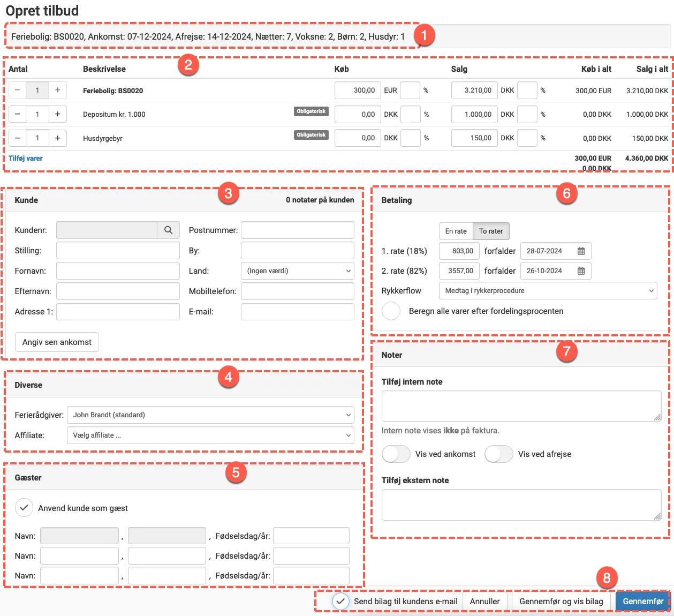Screen dimensions: 674x616
Task: Toggle 'Vis ved afrejse' switch
Action: pyautogui.click(x=499, y=454)
